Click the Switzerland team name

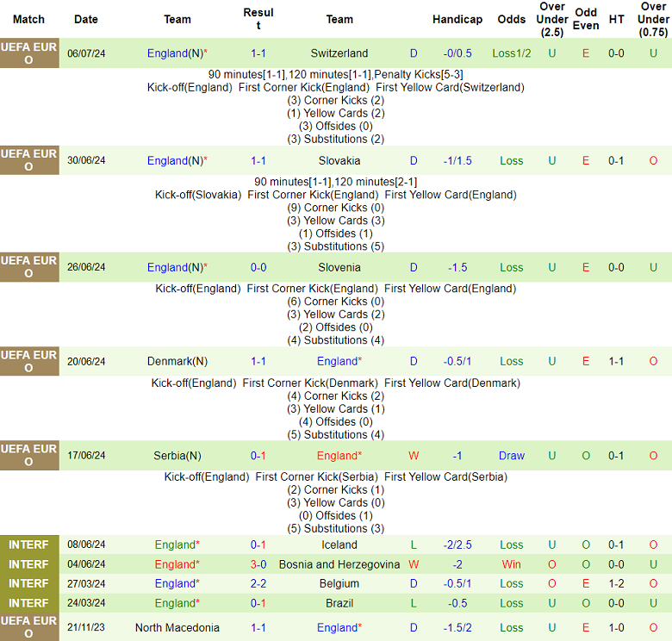pos(339,53)
